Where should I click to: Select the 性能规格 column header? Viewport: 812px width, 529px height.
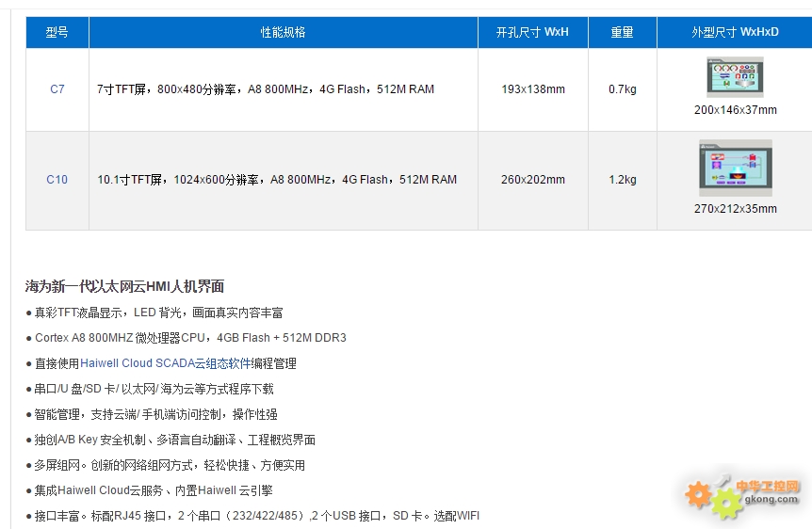[x=284, y=32]
